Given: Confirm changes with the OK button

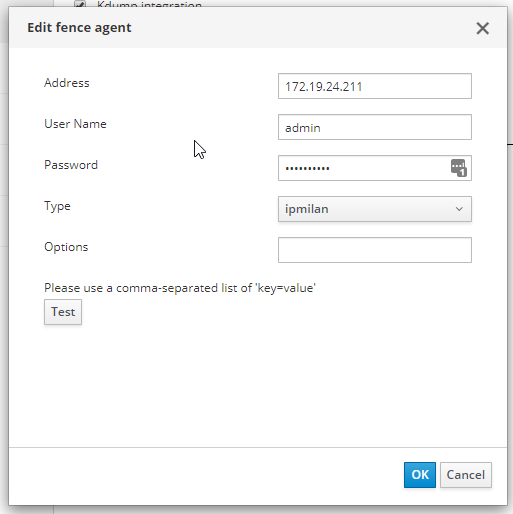Looking at the screenshot, I should click(420, 475).
